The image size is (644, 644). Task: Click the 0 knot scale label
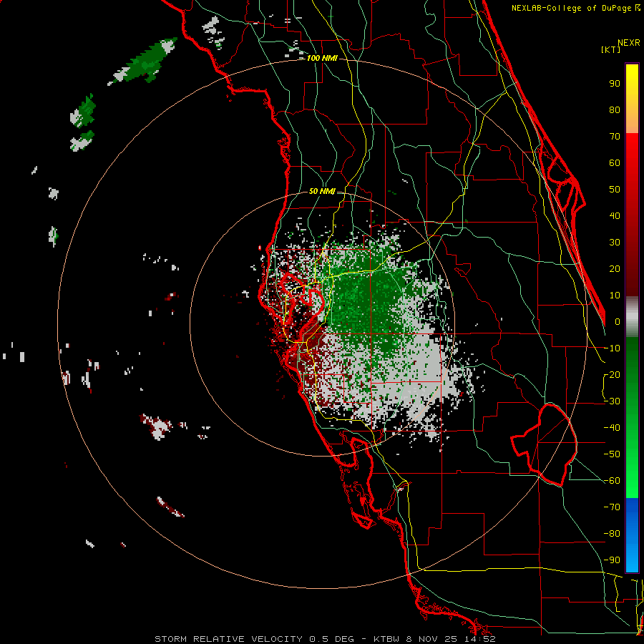(618, 322)
